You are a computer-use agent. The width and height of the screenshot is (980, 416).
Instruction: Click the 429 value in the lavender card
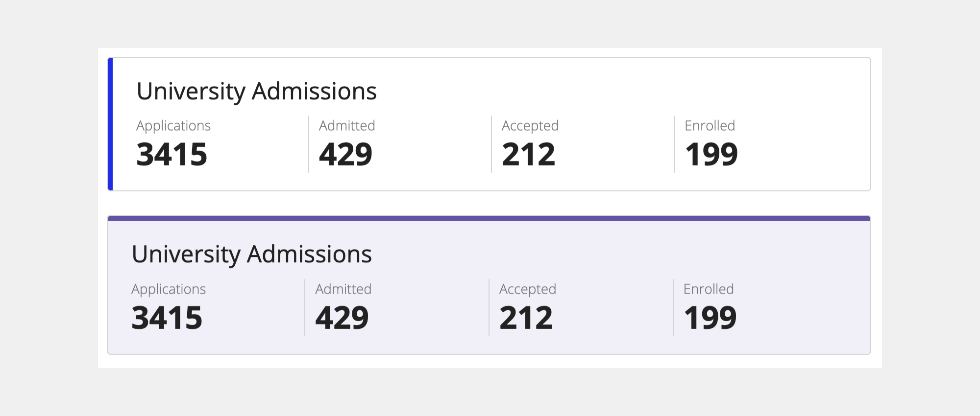(342, 318)
